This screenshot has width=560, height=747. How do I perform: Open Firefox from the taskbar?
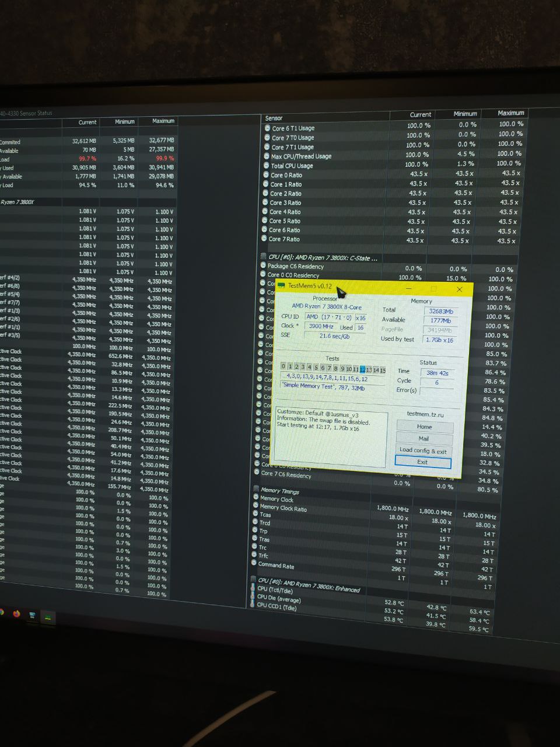point(16,613)
